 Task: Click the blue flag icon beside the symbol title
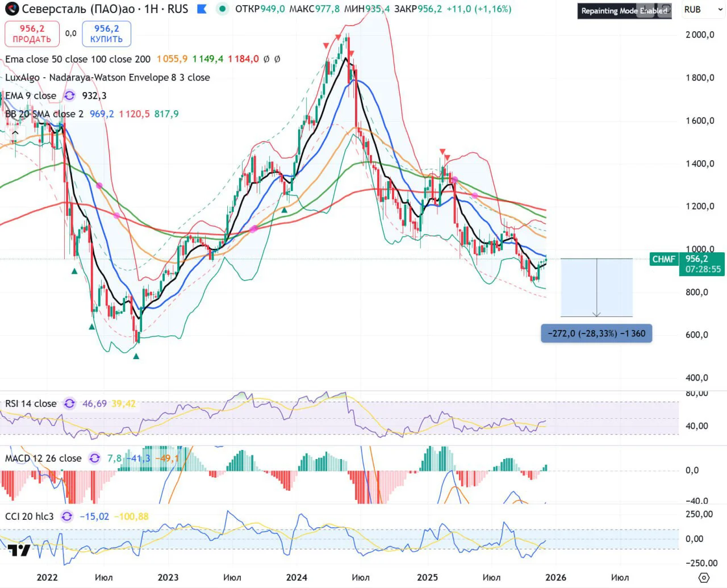click(202, 9)
